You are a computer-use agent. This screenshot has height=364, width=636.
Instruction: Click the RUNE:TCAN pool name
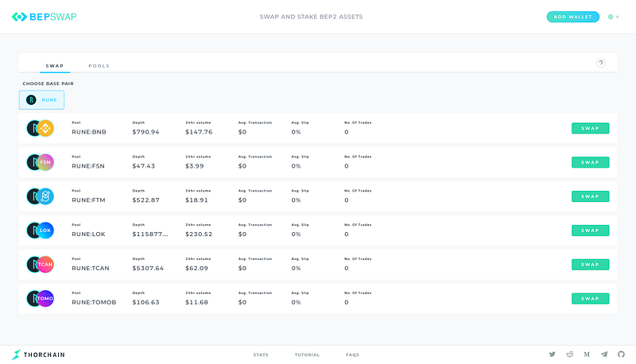tap(91, 268)
